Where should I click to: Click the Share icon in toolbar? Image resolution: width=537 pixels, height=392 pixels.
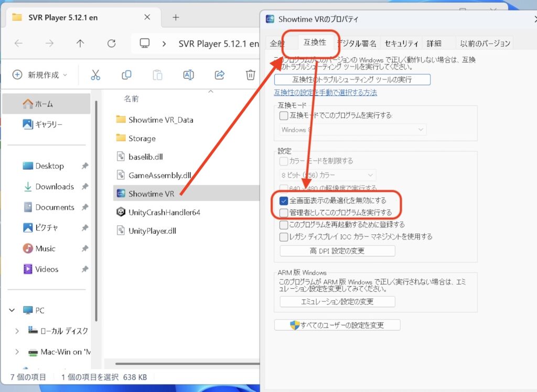(x=220, y=74)
